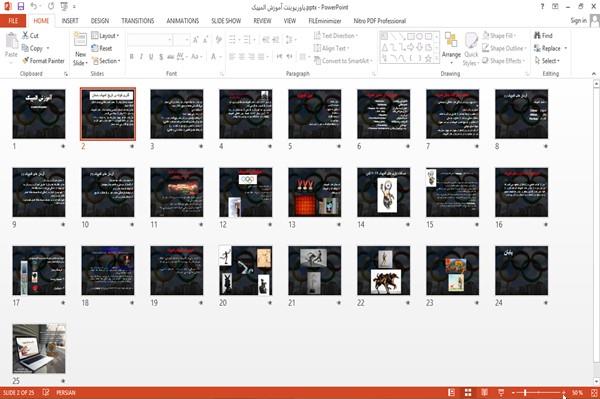
Task: Open Quick Styles gallery
Action: point(471,40)
